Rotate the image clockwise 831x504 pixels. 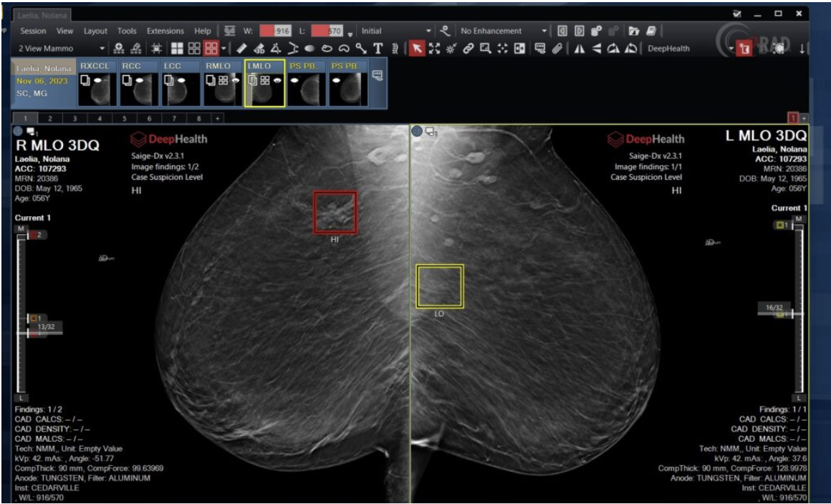pos(613,49)
